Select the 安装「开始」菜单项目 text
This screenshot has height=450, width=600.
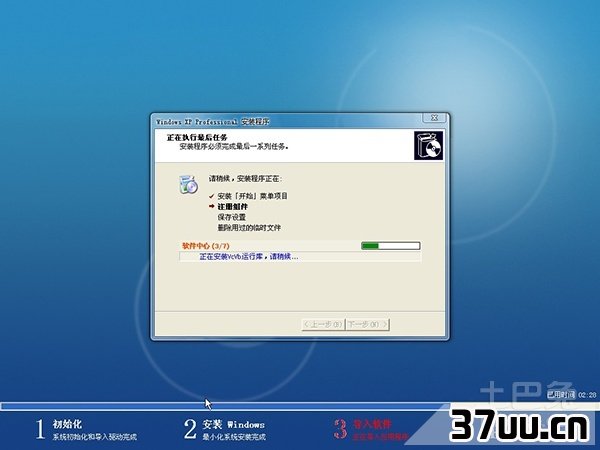(253, 196)
